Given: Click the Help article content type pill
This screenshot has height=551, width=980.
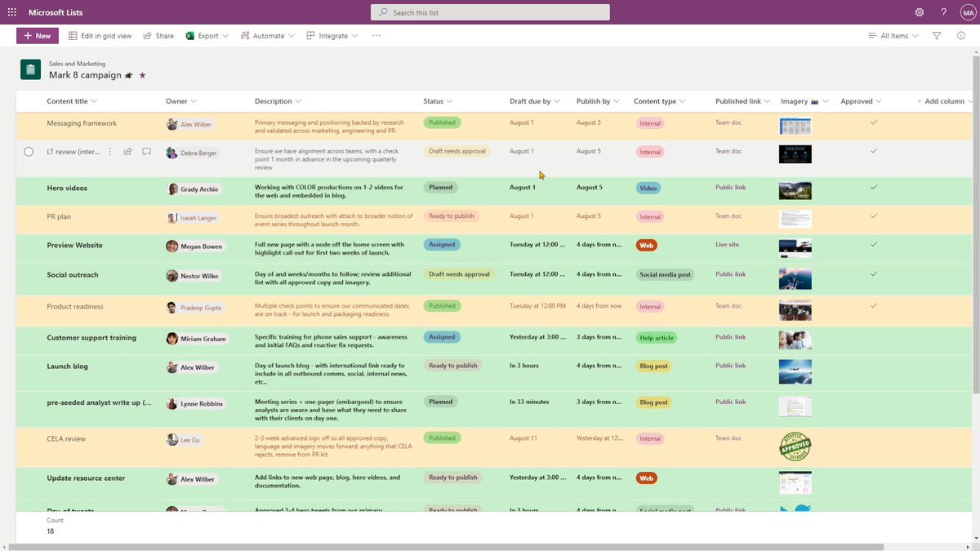Looking at the screenshot, I should pos(657,338).
